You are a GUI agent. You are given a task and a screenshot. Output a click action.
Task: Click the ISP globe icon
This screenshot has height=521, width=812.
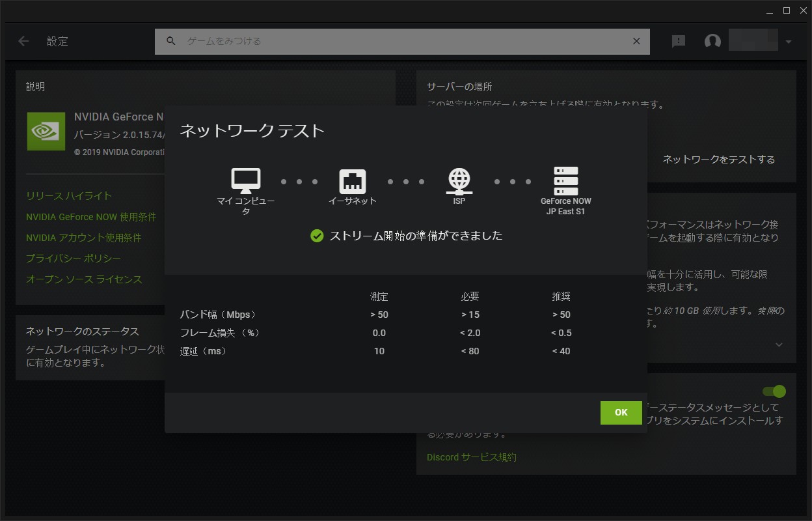click(459, 181)
